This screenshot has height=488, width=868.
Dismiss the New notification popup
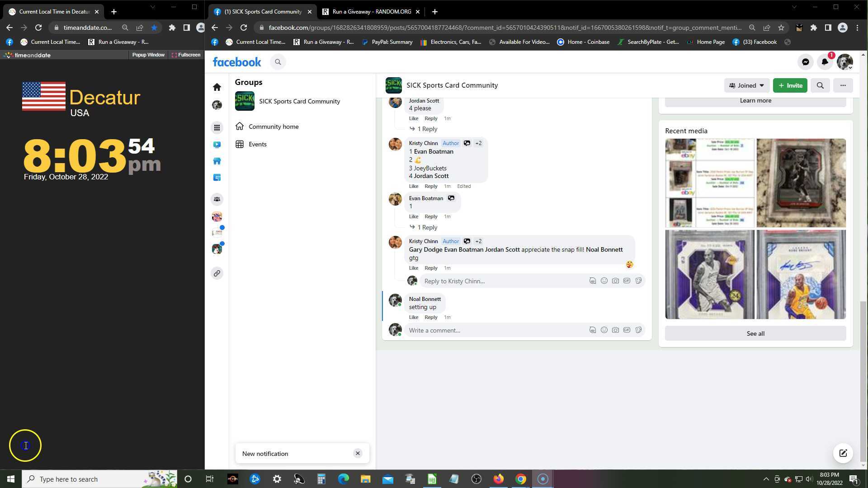[358, 453]
